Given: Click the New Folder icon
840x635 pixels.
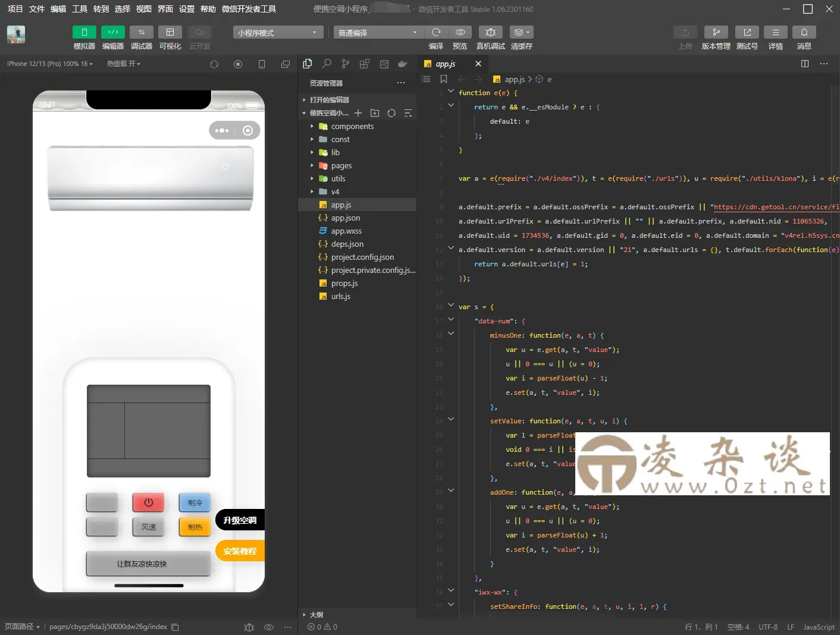Looking at the screenshot, I should [x=375, y=113].
